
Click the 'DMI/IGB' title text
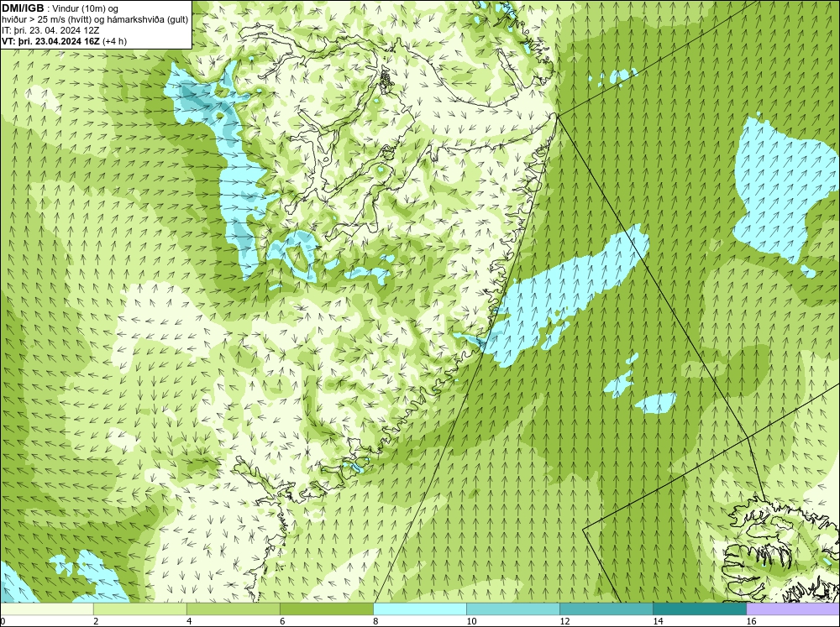point(23,8)
